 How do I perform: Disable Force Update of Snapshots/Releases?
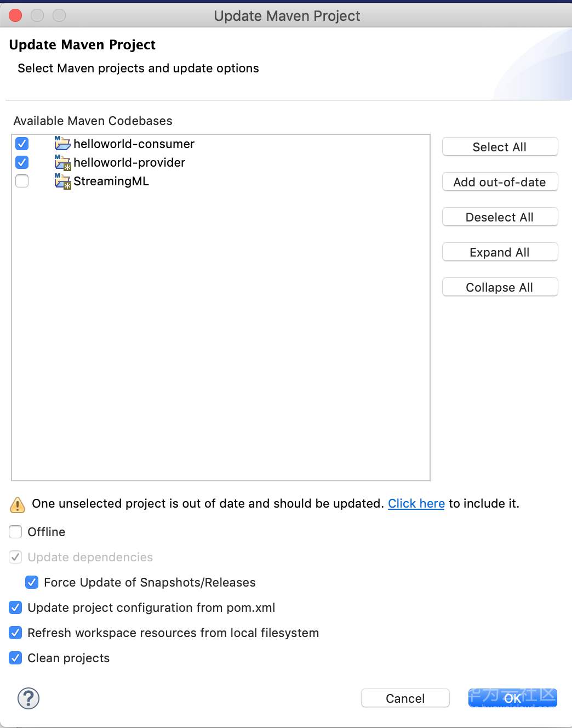(x=32, y=582)
